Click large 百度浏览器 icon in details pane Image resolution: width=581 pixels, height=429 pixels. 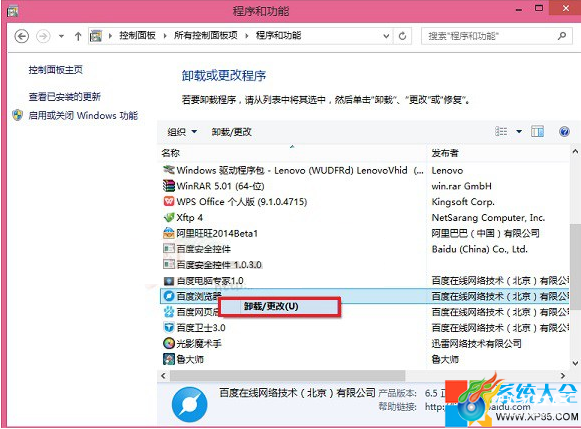pos(189,405)
